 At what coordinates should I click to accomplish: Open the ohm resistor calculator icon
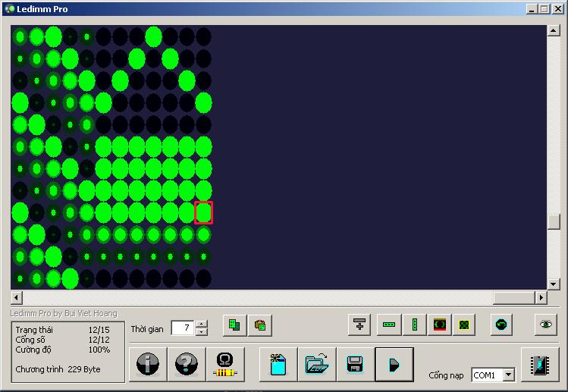(x=225, y=365)
